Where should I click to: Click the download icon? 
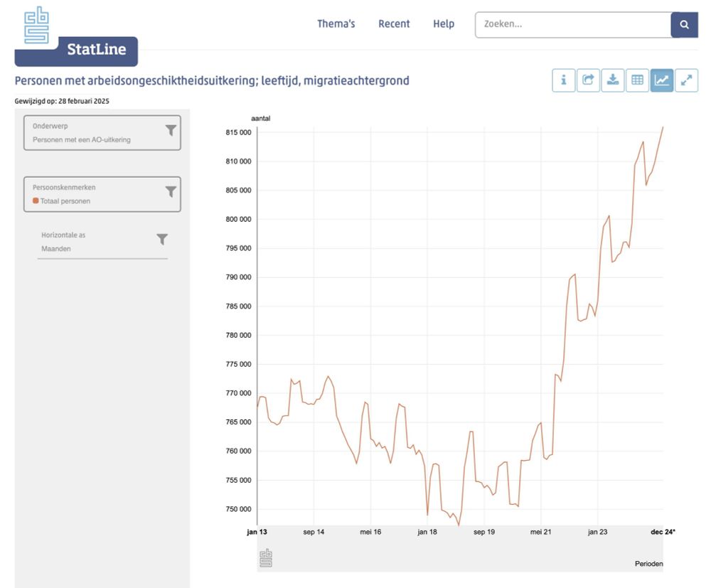click(x=613, y=80)
